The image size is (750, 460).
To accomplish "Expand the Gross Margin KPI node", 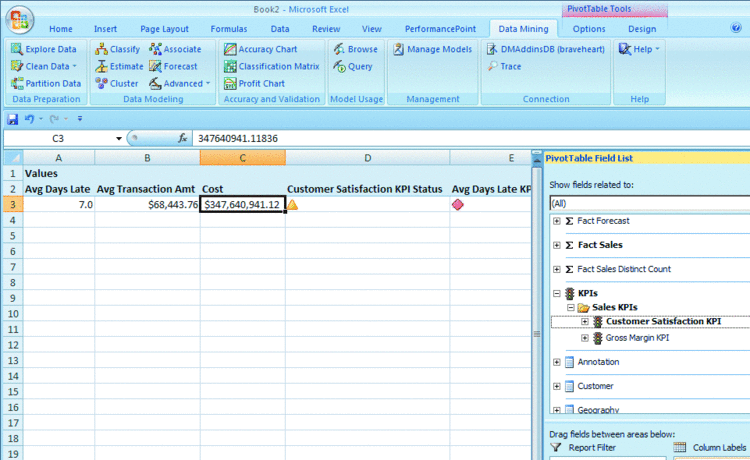I will coord(585,338).
